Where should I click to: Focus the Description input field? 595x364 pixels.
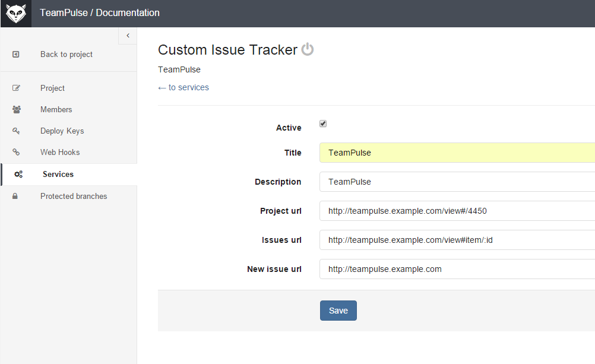click(x=457, y=182)
